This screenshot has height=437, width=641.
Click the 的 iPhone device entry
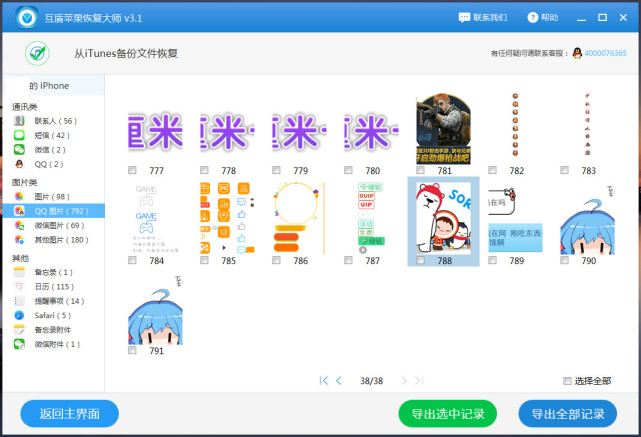(x=54, y=86)
